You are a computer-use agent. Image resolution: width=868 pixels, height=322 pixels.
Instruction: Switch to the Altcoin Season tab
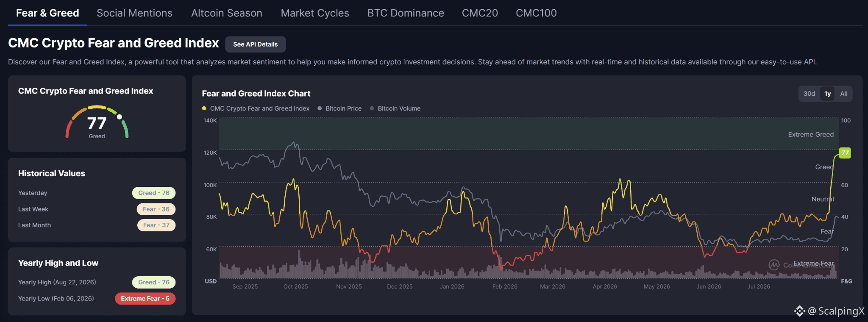tap(227, 13)
